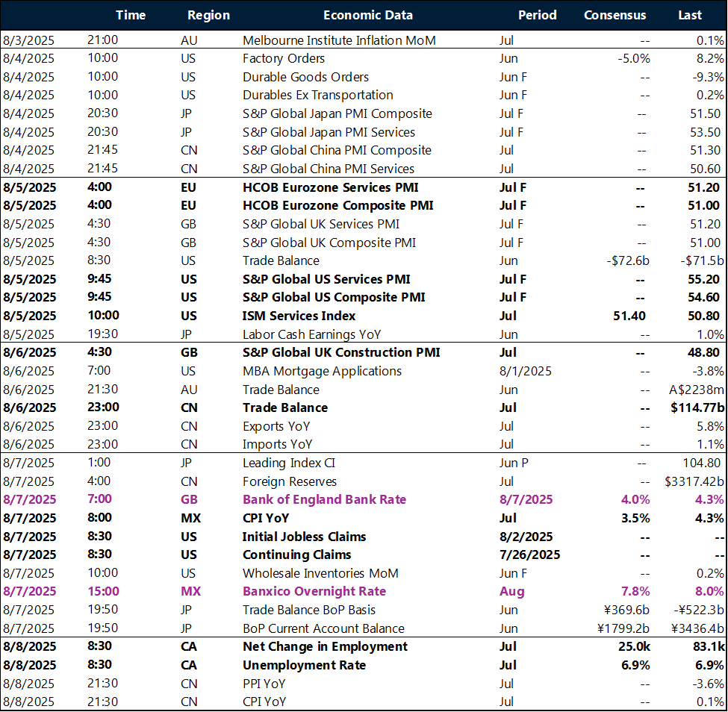The height and width of the screenshot is (712, 728).
Task: Select the MBA Mortgage Applications row label
Action: coord(322,371)
